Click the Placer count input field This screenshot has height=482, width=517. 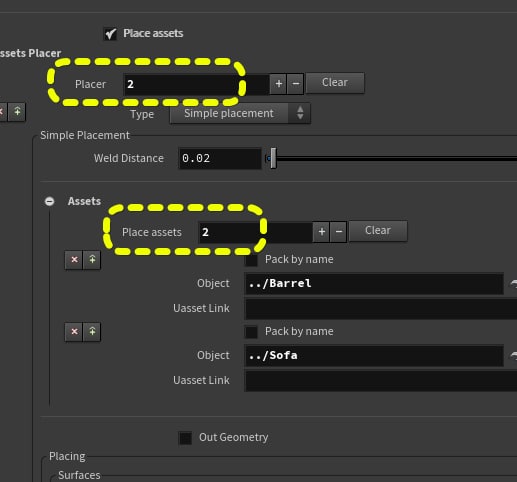(x=196, y=84)
